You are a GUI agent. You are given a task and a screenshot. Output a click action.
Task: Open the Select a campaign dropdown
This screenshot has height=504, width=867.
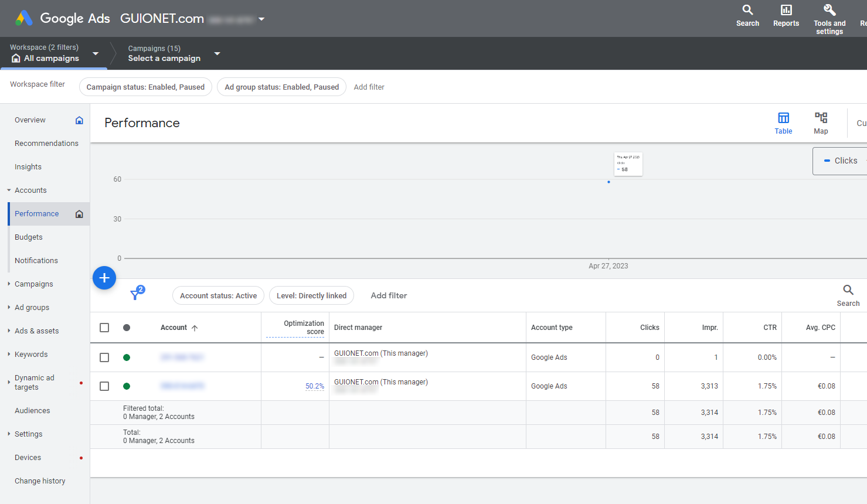217,53
